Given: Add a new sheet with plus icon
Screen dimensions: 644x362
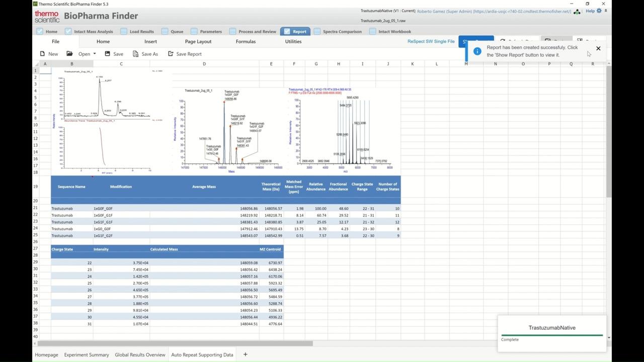Looking at the screenshot, I should (245, 354).
